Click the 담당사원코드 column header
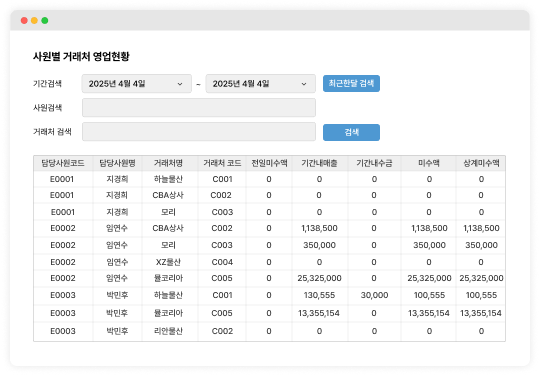Image resolution: width=540 pixels, height=376 pixels. coord(63,163)
